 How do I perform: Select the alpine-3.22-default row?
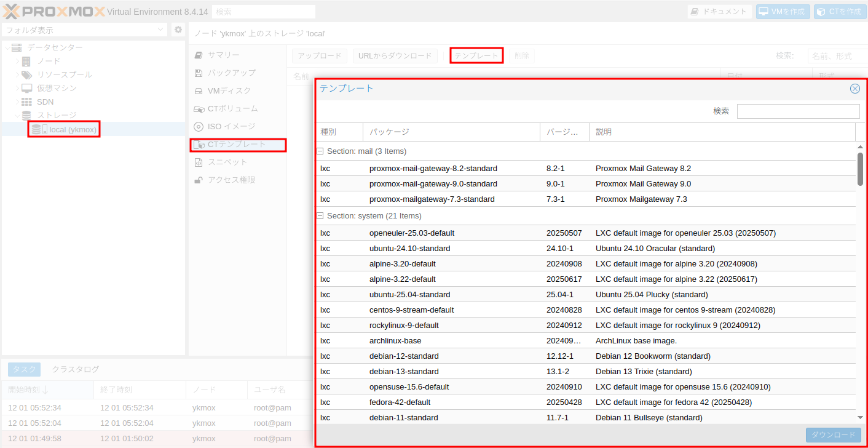pyautogui.click(x=586, y=279)
